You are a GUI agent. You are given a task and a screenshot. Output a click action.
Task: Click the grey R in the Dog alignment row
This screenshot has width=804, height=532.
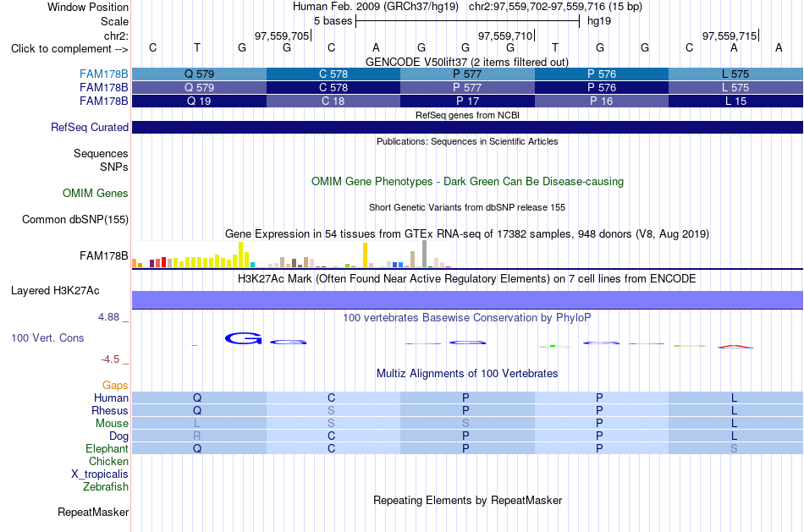tap(197, 436)
